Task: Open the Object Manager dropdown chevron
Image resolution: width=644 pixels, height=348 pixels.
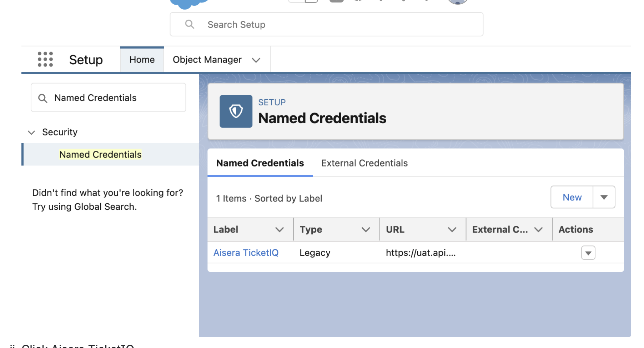Action: click(256, 60)
